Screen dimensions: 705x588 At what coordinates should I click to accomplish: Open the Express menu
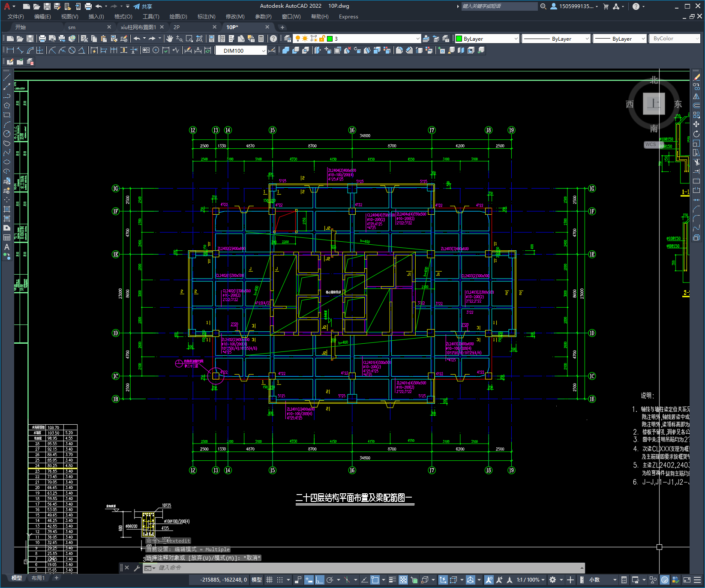pos(348,17)
